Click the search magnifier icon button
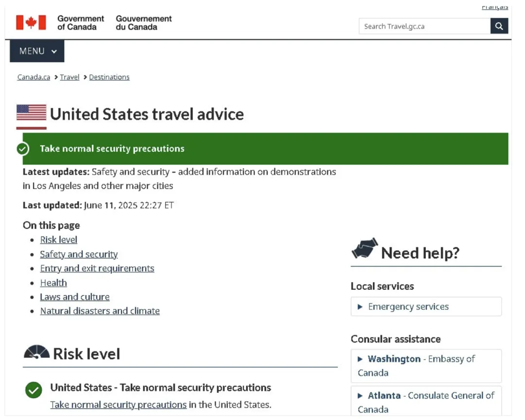The height and width of the screenshot is (420, 525). click(x=499, y=26)
